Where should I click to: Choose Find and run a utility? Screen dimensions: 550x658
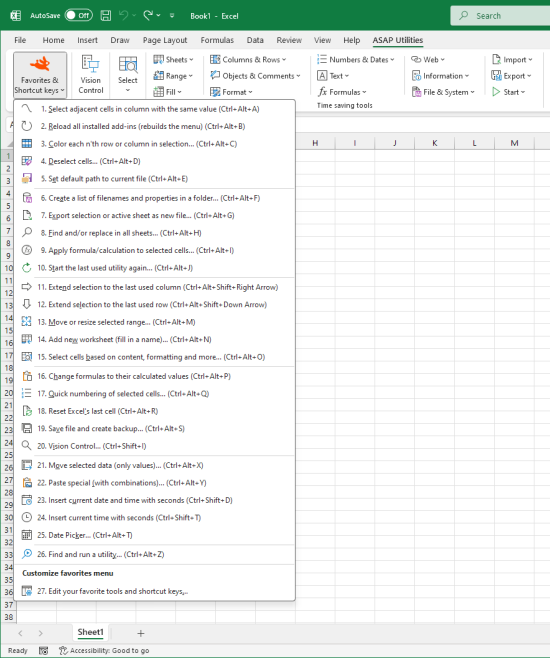click(x=154, y=554)
